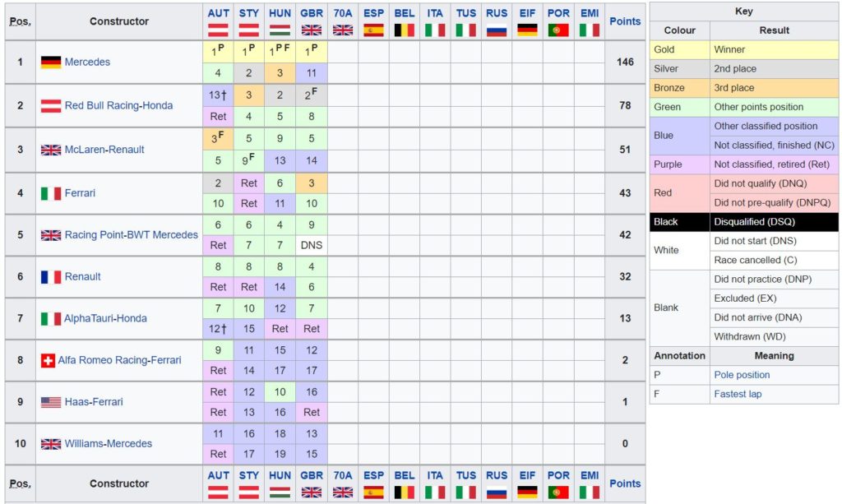842x504 pixels.
Task: Click the Hungarian flag under top HUN header
Action: (x=280, y=30)
